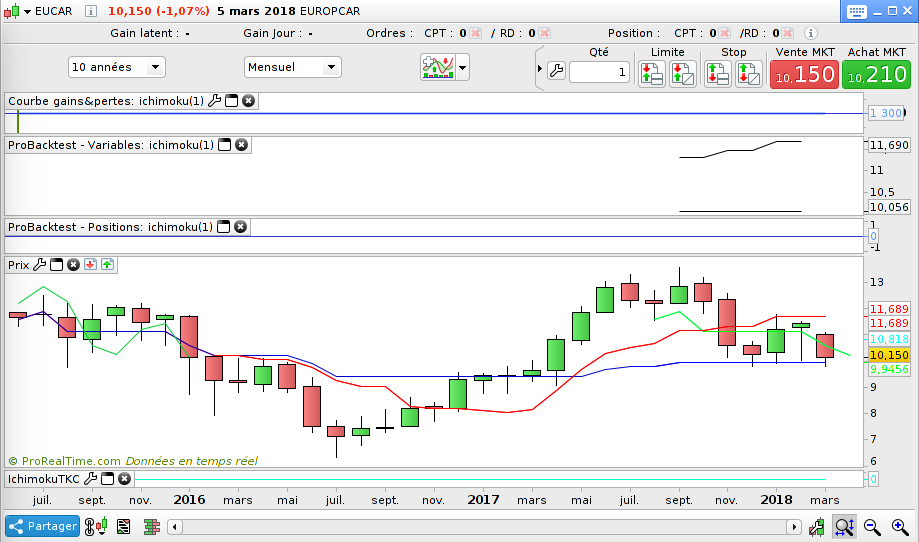The width and height of the screenshot is (919, 542).
Task: Place a sell Stop order icon
Action: click(x=748, y=74)
